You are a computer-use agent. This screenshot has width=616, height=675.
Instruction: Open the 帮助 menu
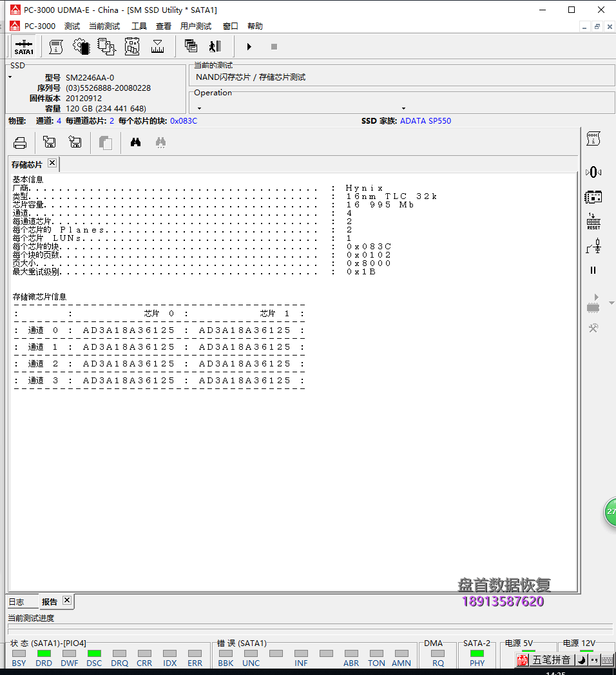pos(255,26)
